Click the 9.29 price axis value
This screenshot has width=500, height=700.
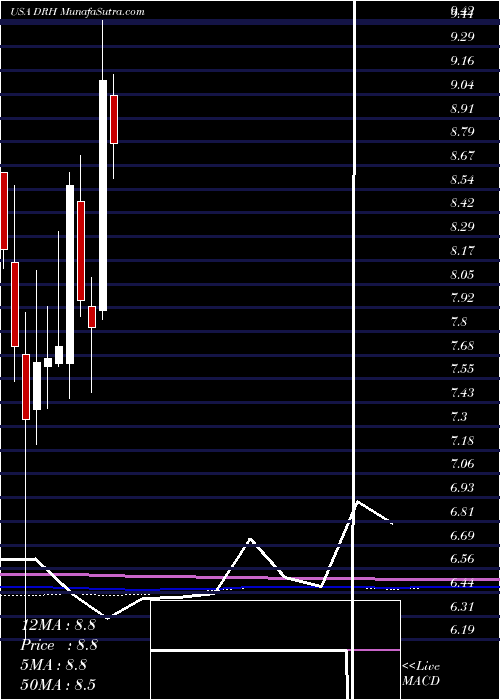[462, 37]
